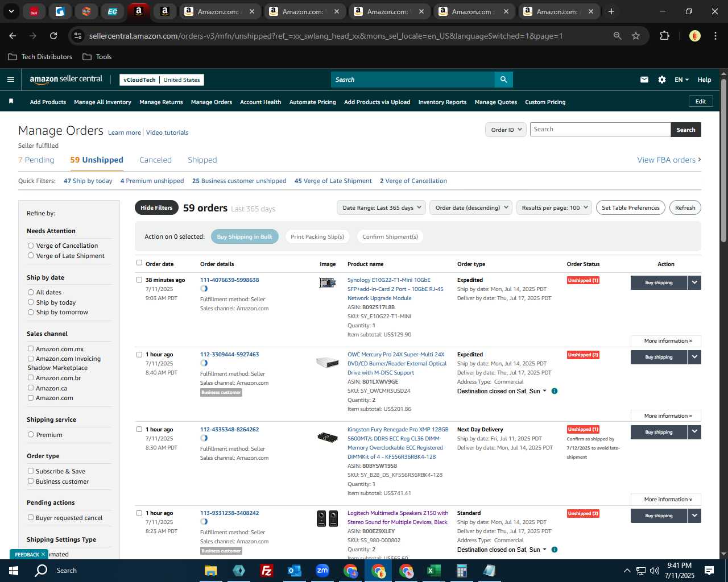Check the Buyer requested cancel checkbox
728x582 pixels.
click(x=31, y=517)
